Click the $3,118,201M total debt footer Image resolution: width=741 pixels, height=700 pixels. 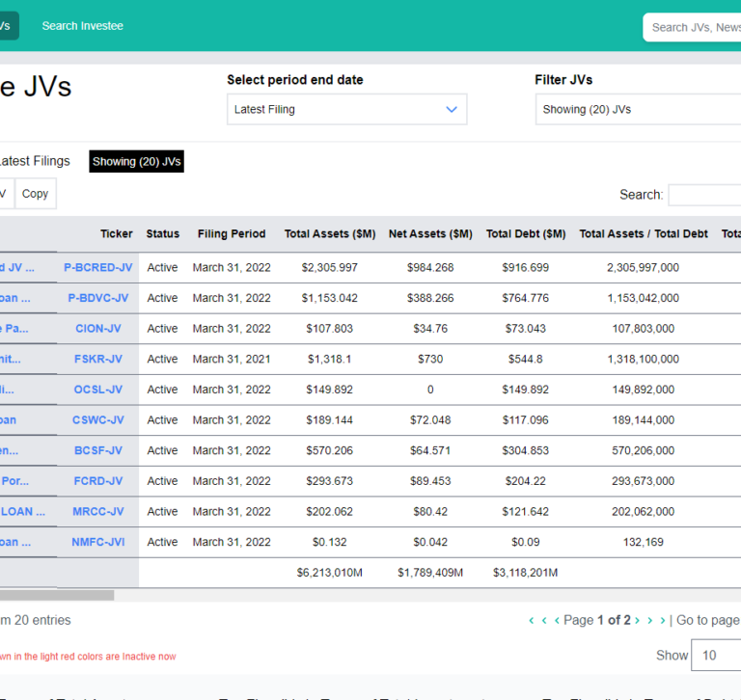pos(526,573)
